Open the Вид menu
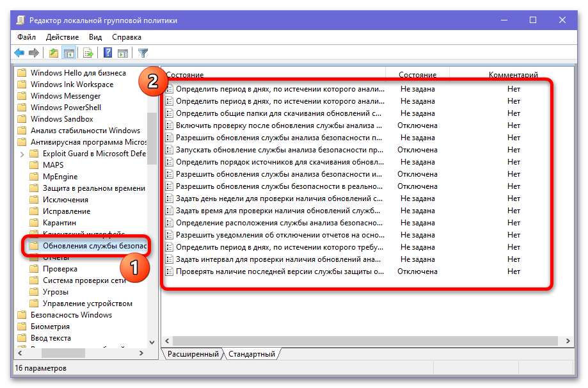The image size is (588, 388). point(95,37)
